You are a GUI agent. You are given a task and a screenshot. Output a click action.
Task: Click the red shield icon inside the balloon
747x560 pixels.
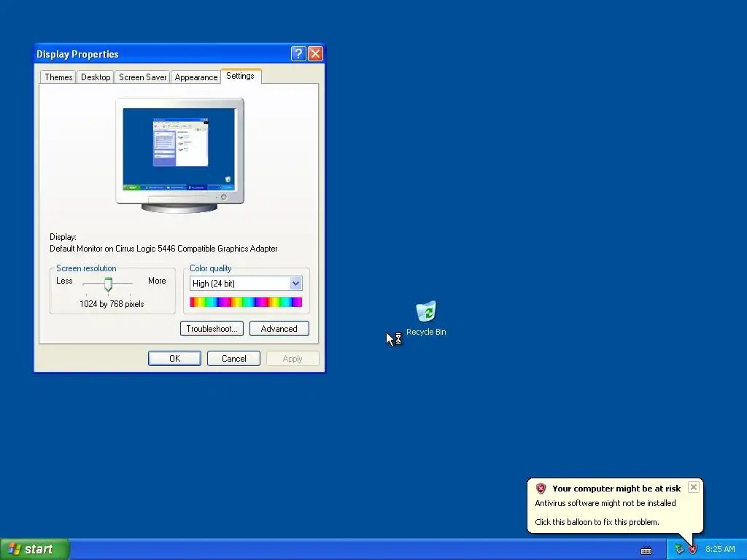coord(541,488)
